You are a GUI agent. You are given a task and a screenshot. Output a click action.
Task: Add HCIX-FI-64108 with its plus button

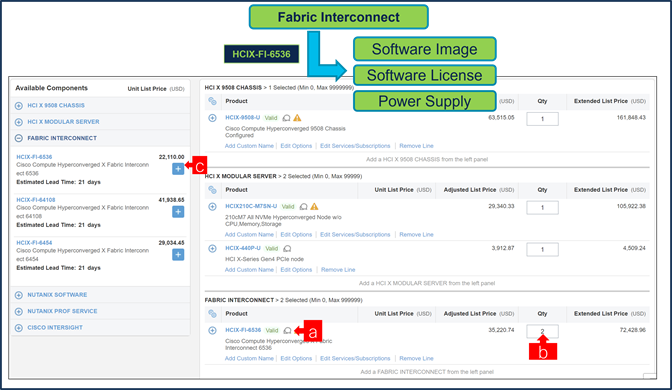[x=178, y=211]
